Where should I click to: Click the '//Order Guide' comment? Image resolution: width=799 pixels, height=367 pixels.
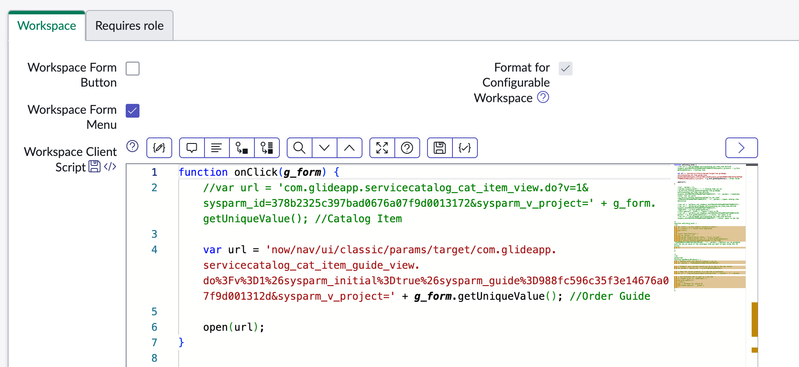609,296
